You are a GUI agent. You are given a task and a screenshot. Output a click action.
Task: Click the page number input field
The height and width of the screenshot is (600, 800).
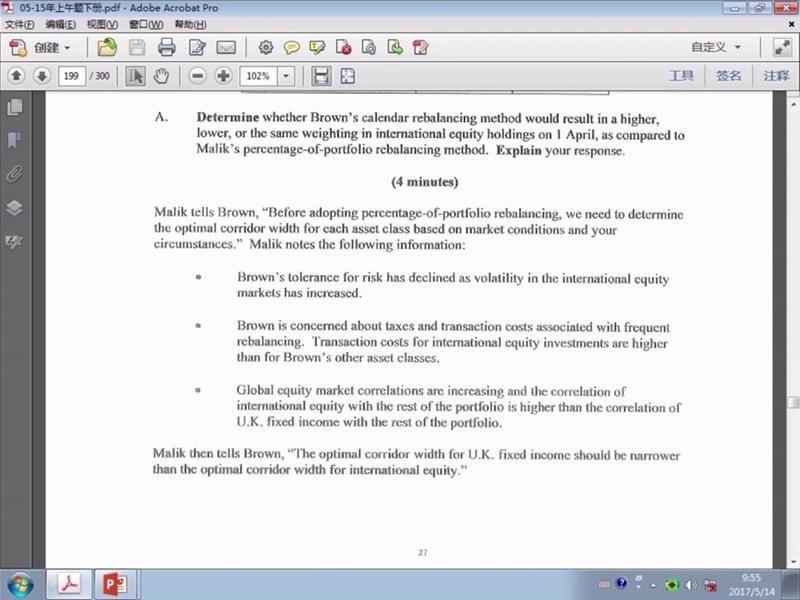[x=72, y=76]
